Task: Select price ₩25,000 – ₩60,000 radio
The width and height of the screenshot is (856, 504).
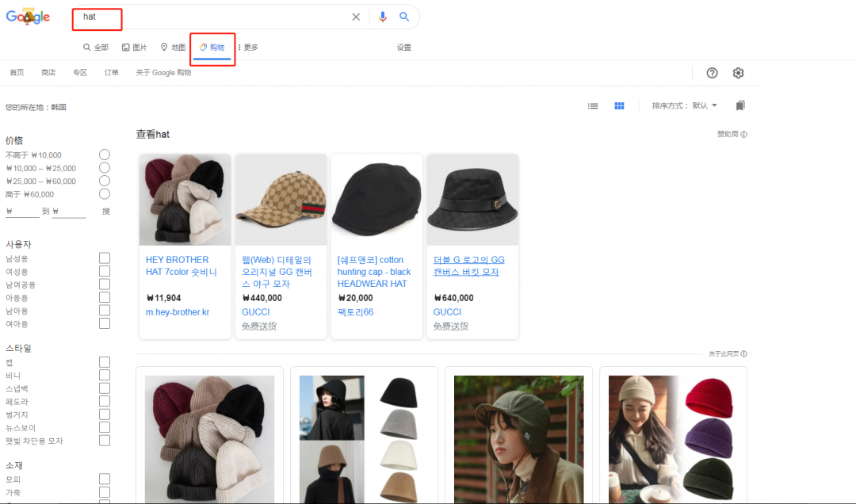Action: (105, 181)
